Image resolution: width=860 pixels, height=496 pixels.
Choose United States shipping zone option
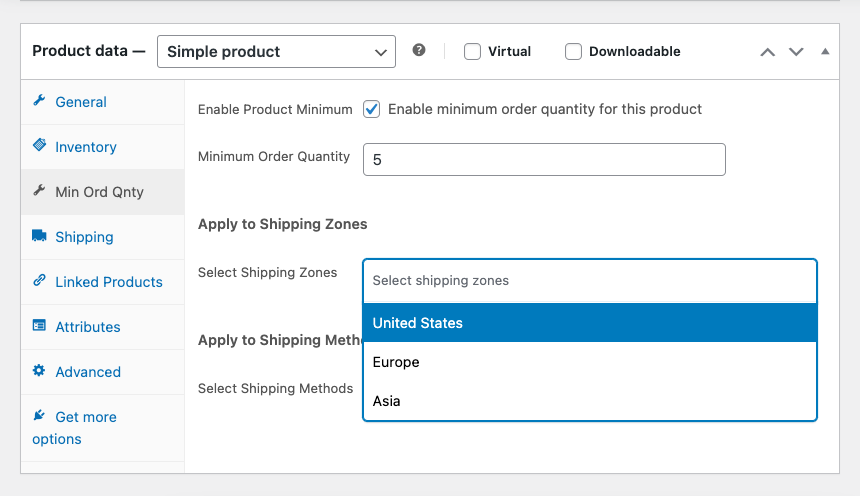[590, 323]
